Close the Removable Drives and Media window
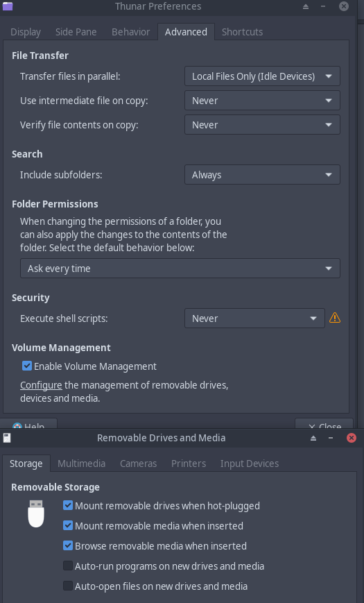 coord(352,438)
